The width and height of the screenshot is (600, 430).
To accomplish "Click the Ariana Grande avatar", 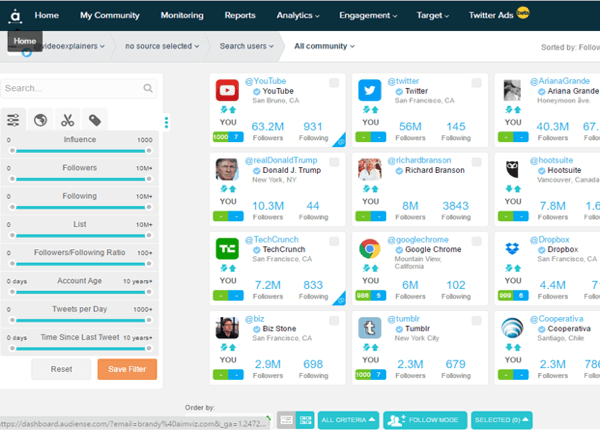I will 512,90.
